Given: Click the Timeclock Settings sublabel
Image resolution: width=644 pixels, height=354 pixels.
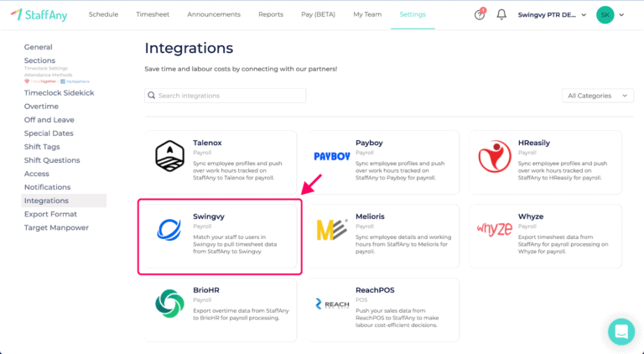Looking at the screenshot, I should 46,68.
